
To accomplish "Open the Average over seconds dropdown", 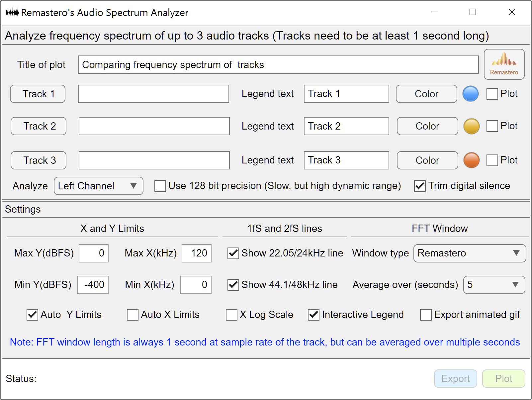I will tap(494, 285).
